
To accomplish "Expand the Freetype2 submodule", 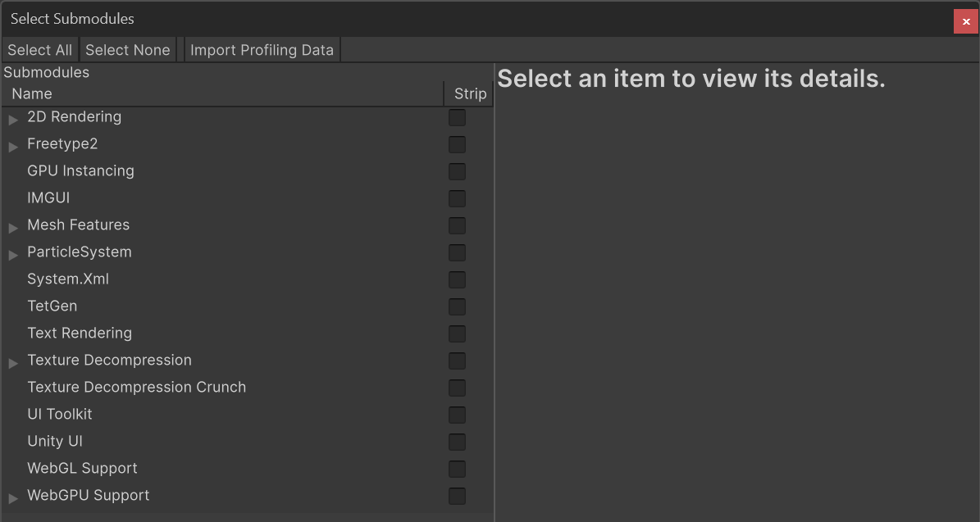I will 12,145.
